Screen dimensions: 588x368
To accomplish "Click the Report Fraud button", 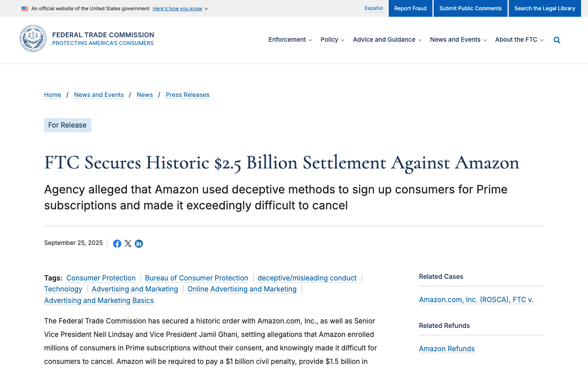I will (x=410, y=8).
